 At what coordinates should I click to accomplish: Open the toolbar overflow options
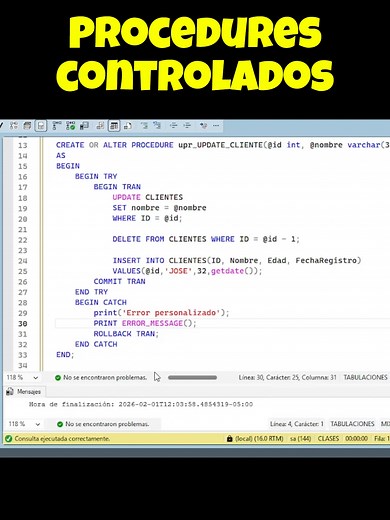pyautogui.click(x=216, y=126)
